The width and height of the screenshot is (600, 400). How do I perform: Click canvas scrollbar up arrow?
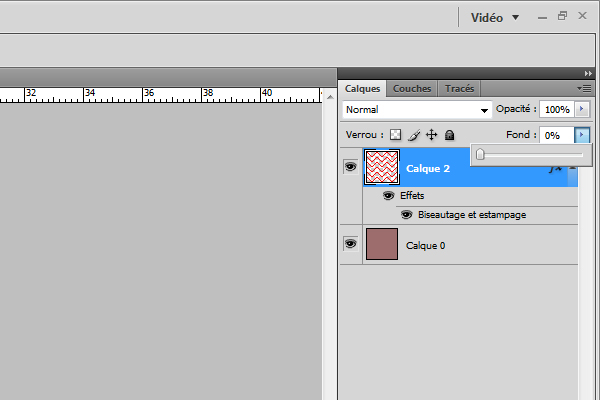coord(330,97)
